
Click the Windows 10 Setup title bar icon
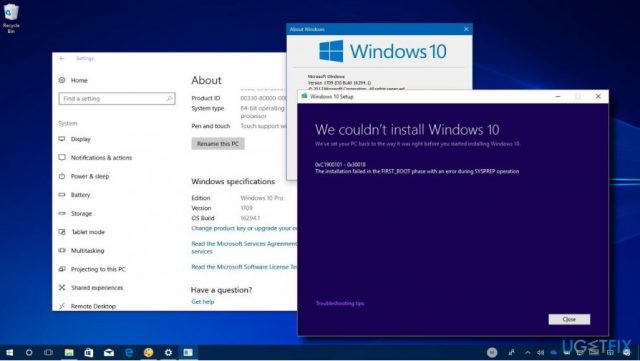point(304,96)
